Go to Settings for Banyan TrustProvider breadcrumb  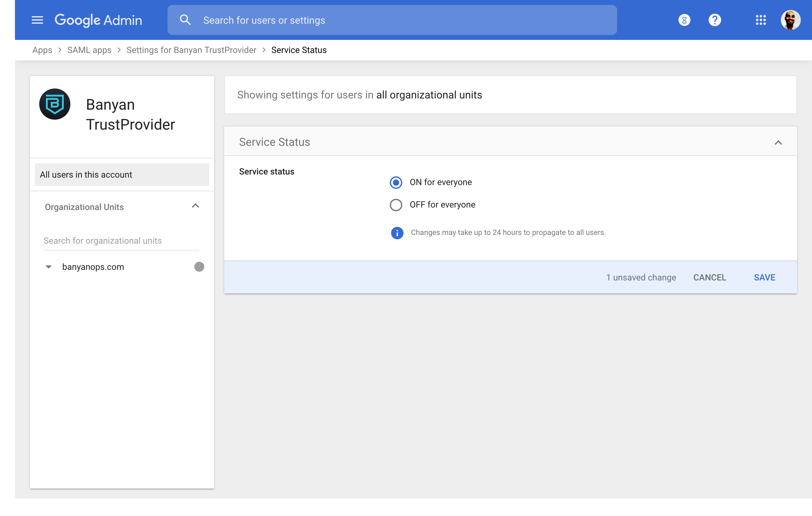(x=191, y=50)
